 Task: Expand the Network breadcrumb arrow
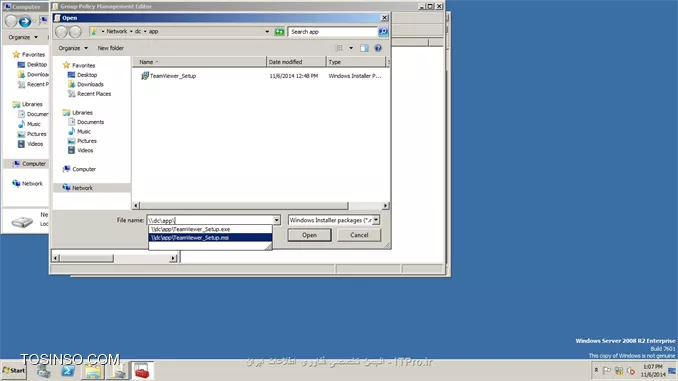pyautogui.click(x=131, y=32)
